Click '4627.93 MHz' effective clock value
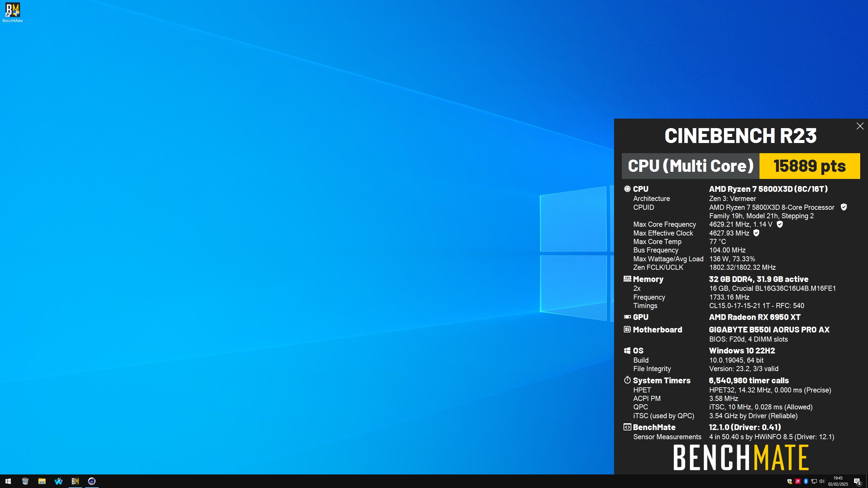This screenshot has height=488, width=868. click(729, 233)
